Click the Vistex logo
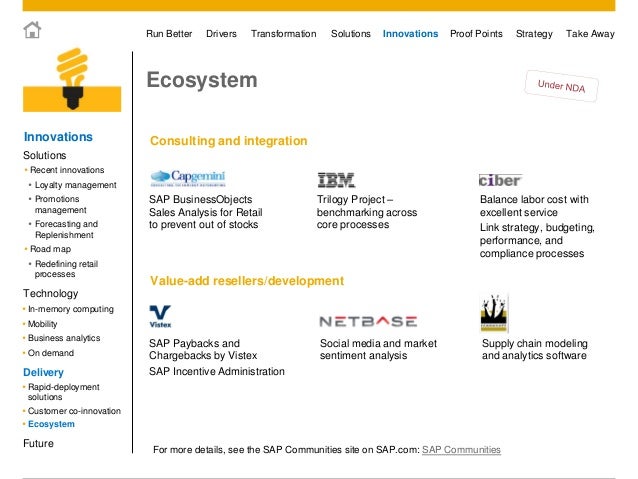Screen dimensions: 638x479 click(x=160, y=316)
